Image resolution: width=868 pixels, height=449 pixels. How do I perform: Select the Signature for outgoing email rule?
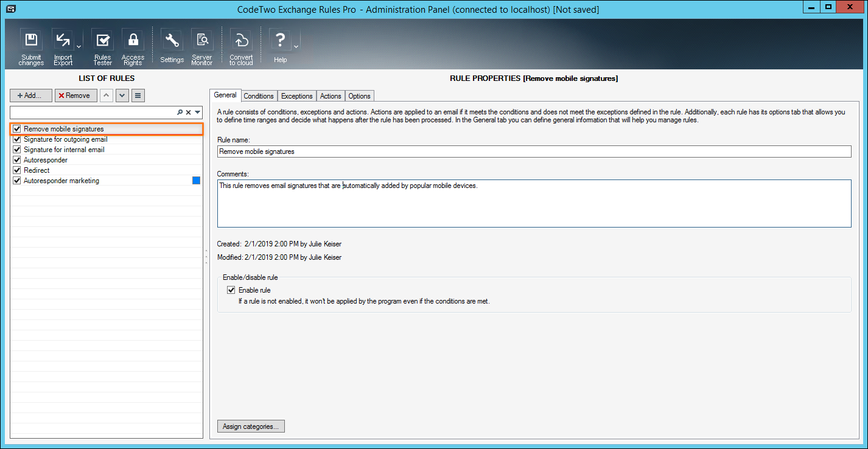[x=65, y=139]
